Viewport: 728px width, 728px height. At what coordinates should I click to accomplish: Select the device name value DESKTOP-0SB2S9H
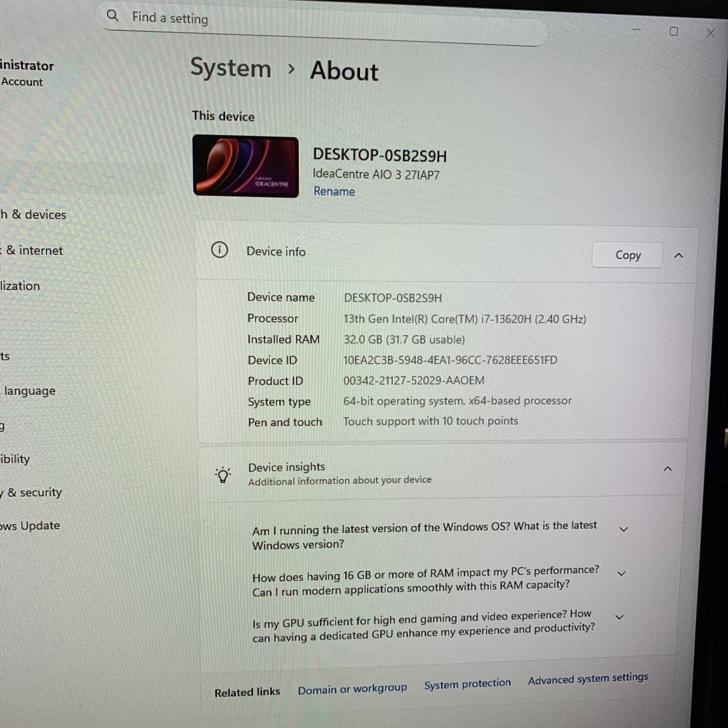[393, 298]
